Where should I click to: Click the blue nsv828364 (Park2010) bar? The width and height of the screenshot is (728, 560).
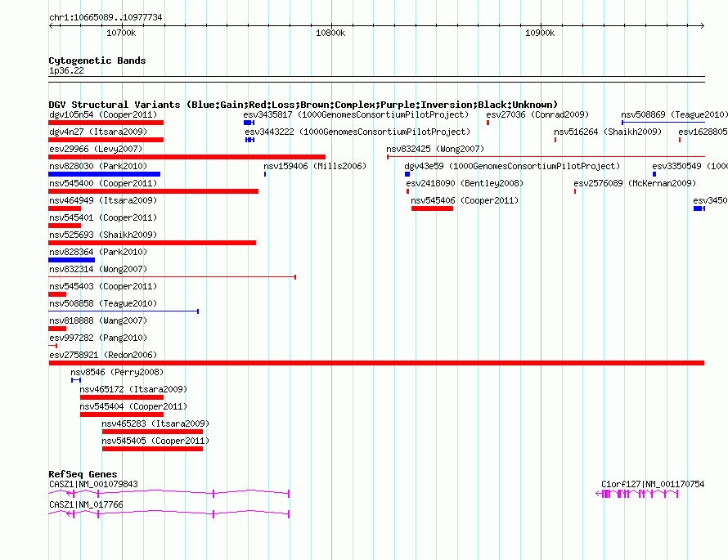coord(71,260)
